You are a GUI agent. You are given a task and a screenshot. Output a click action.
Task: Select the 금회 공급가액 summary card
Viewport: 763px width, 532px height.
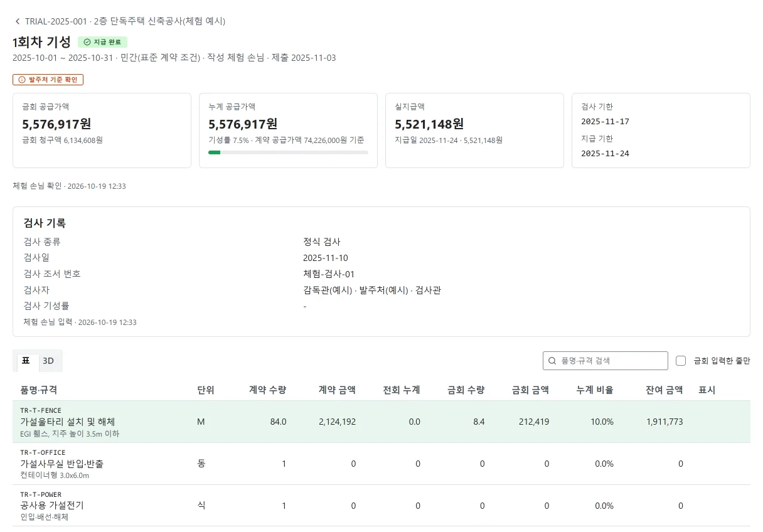tap(102, 130)
